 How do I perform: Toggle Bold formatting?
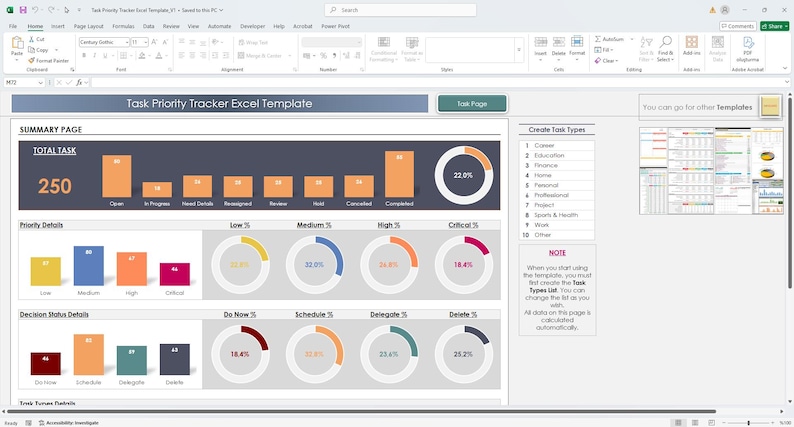click(x=84, y=55)
